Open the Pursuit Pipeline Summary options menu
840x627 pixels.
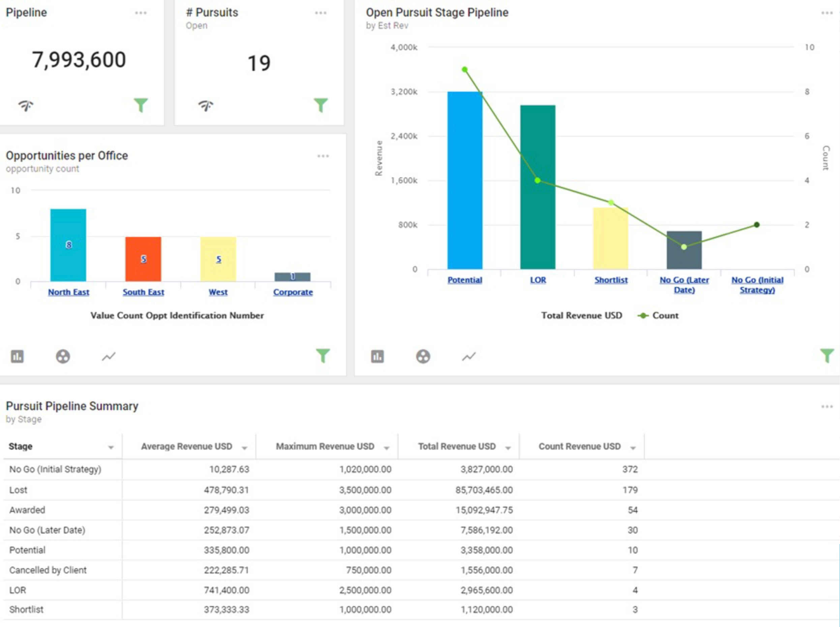(827, 406)
